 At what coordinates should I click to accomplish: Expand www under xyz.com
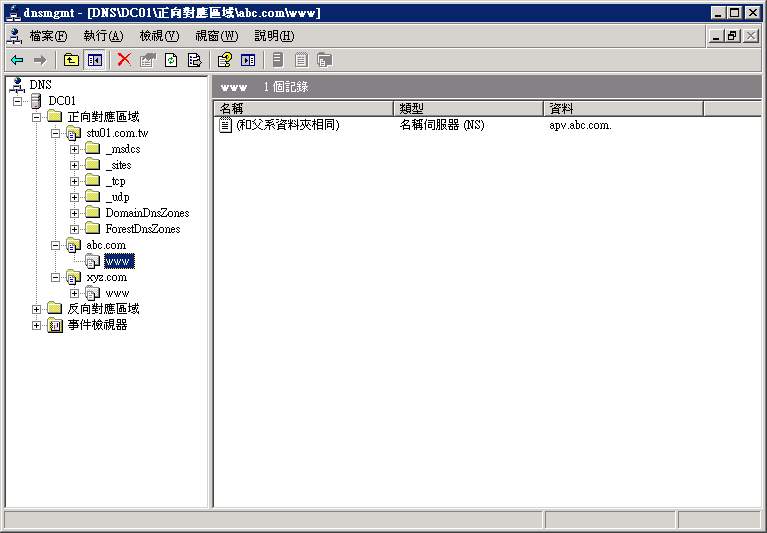click(x=74, y=293)
